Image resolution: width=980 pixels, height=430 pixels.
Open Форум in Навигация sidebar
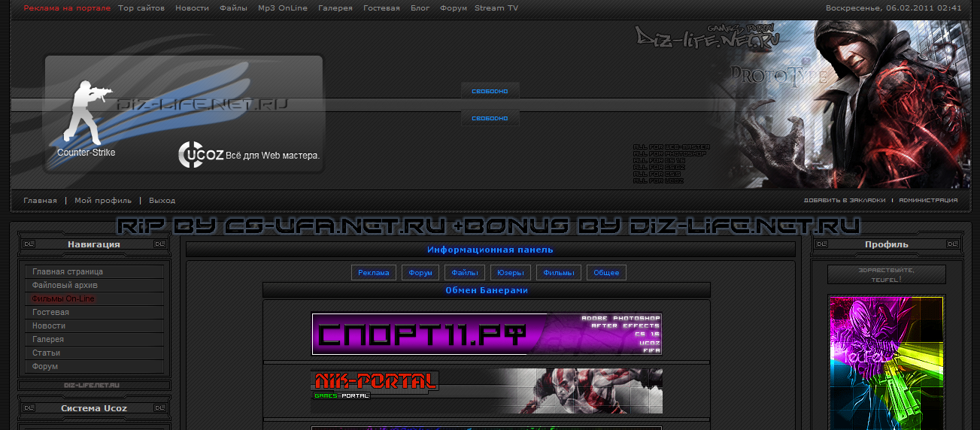[95, 366]
